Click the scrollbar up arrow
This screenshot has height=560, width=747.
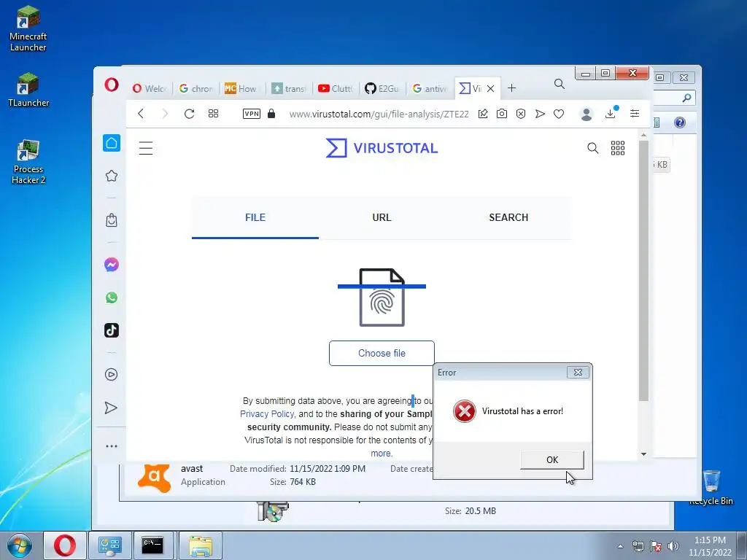(643, 135)
